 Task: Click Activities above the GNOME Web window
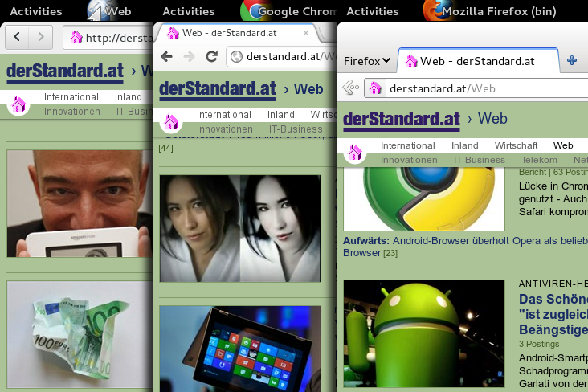(x=36, y=11)
